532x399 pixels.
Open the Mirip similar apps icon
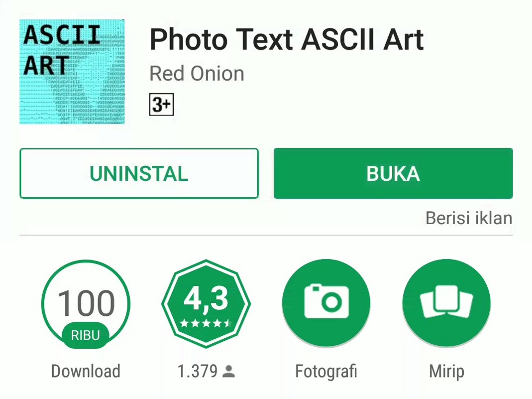pyautogui.click(x=446, y=303)
